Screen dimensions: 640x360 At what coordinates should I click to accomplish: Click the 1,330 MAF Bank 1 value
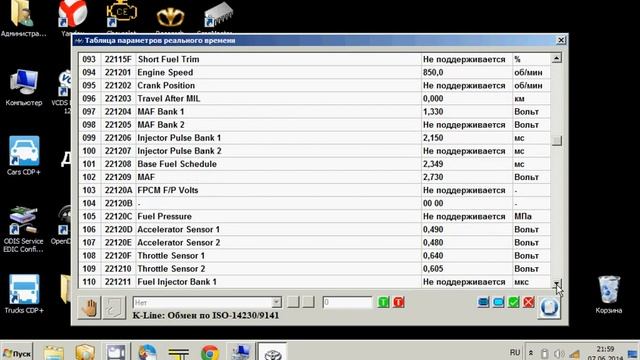coord(433,111)
